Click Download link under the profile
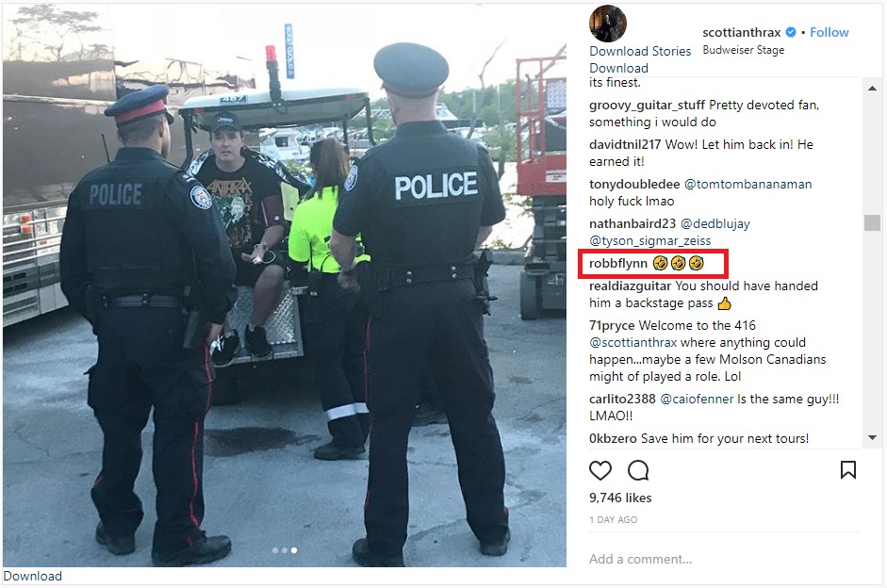This screenshot has height=588, width=887. (618, 68)
